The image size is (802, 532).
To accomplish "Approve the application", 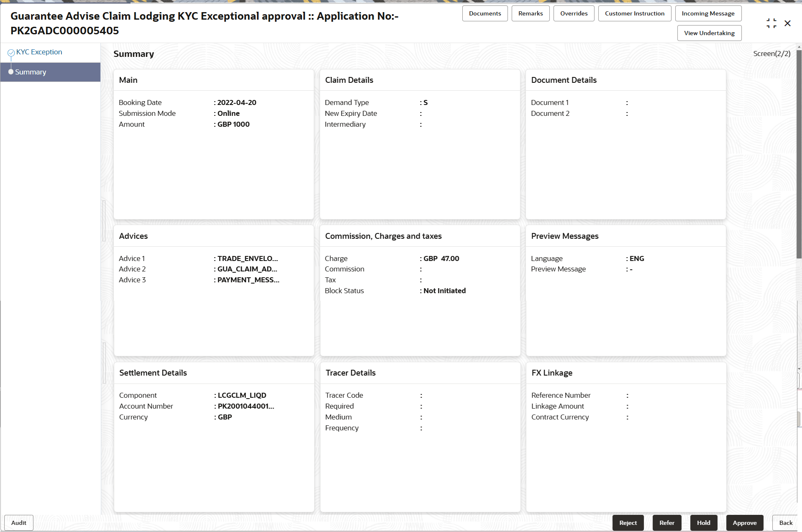I will coord(744,522).
